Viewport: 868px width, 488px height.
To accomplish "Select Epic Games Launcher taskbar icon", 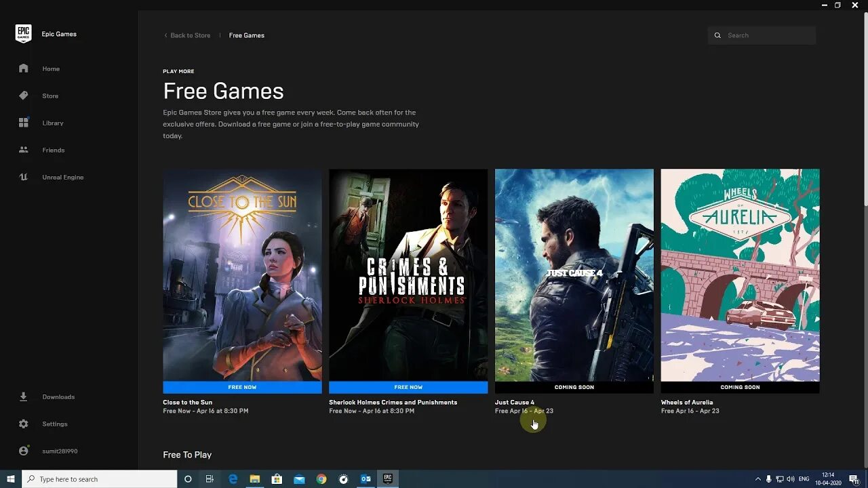I will point(388,479).
